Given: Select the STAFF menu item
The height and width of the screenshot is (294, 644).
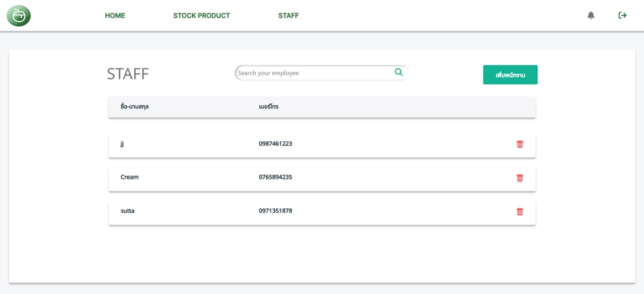Looking at the screenshot, I should pyautogui.click(x=288, y=15).
